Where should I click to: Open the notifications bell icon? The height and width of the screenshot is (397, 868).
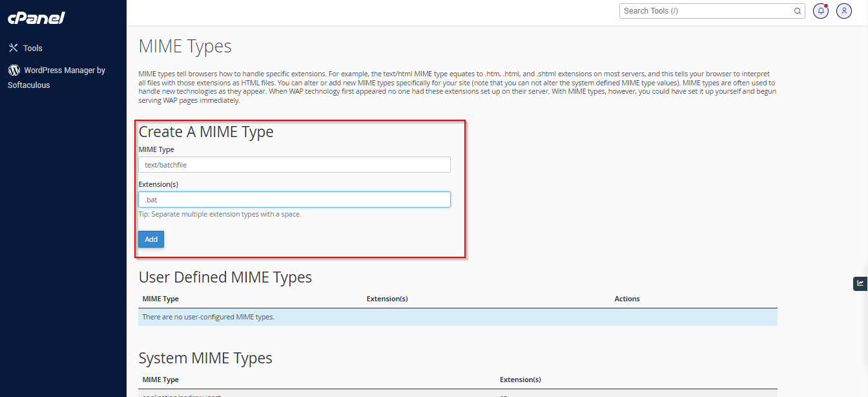click(x=821, y=11)
